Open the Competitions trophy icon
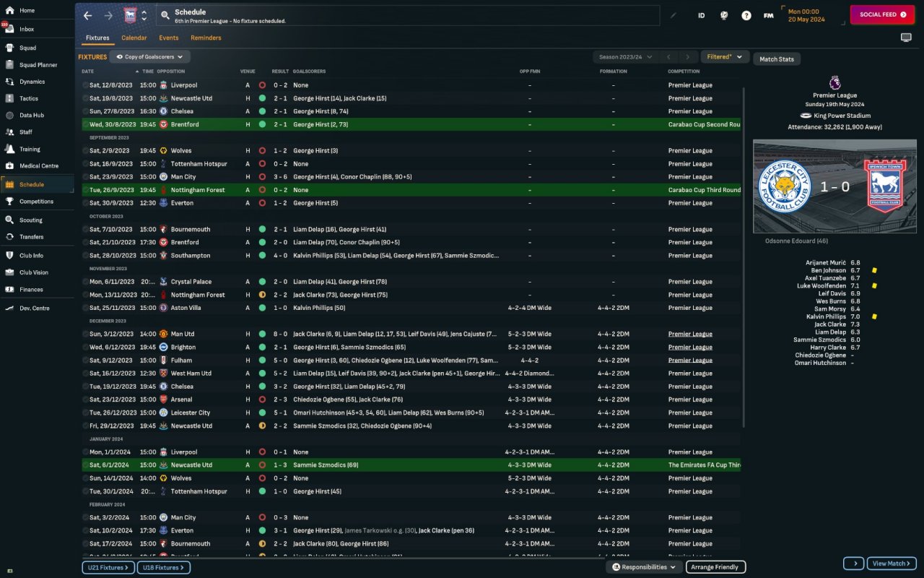Screen dimensions: 924x578 tap(9, 202)
